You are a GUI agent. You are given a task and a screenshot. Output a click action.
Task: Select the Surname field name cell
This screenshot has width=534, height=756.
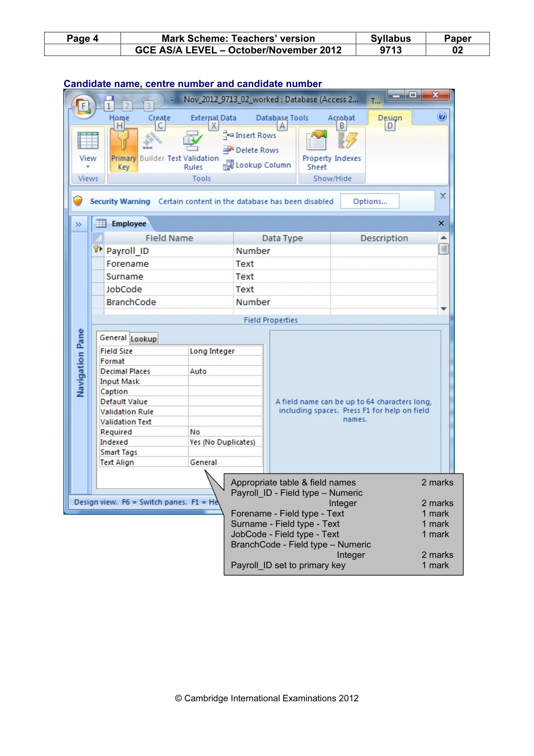tap(169, 277)
